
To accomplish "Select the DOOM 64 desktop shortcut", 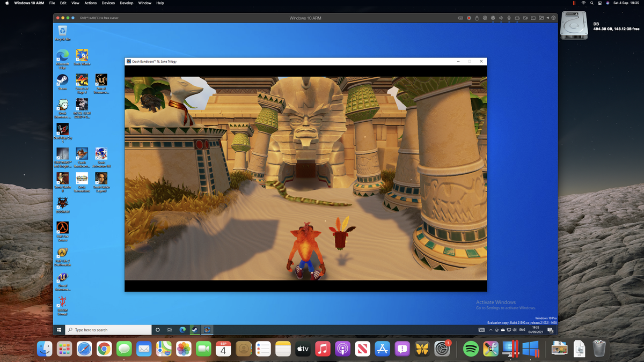I will (x=62, y=205).
